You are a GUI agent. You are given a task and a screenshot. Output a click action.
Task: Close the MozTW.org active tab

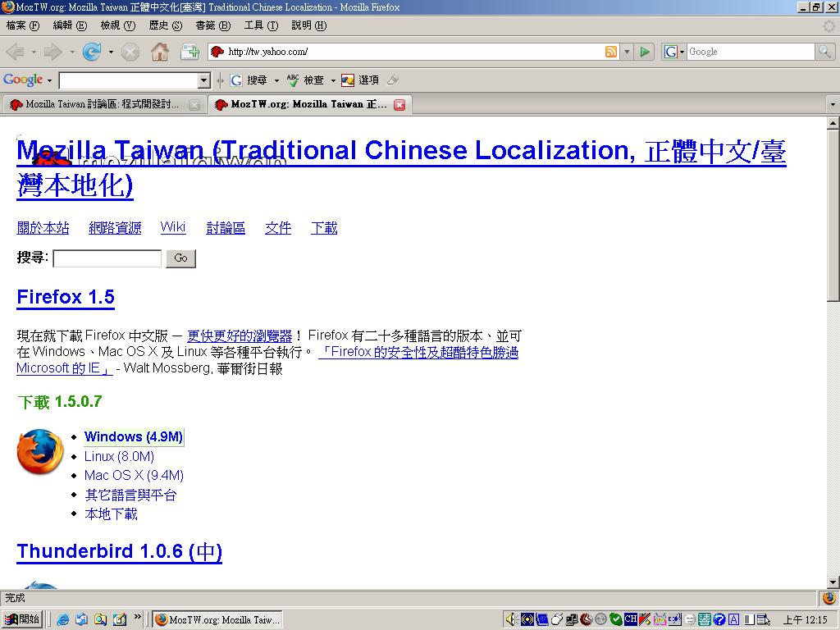coord(399,105)
